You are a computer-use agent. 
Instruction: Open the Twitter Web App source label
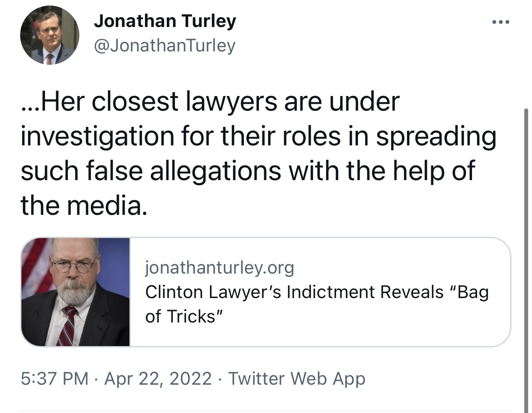pos(297,379)
